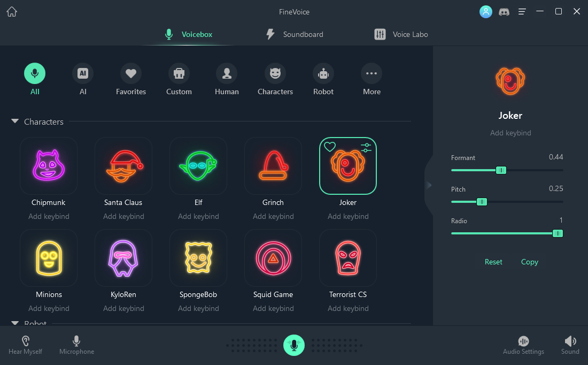
Task: Add keybind for KyloRen voice
Action: tap(123, 308)
